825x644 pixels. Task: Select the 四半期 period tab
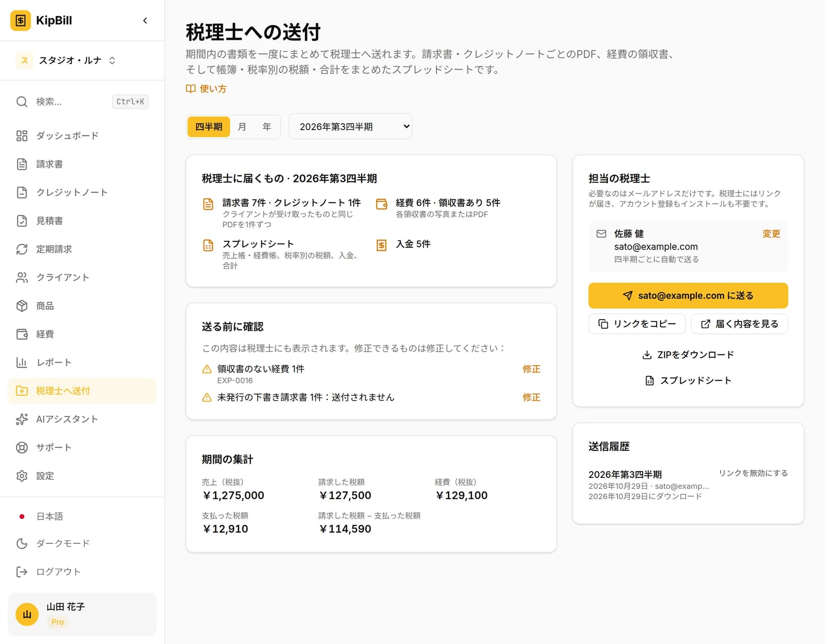point(209,127)
